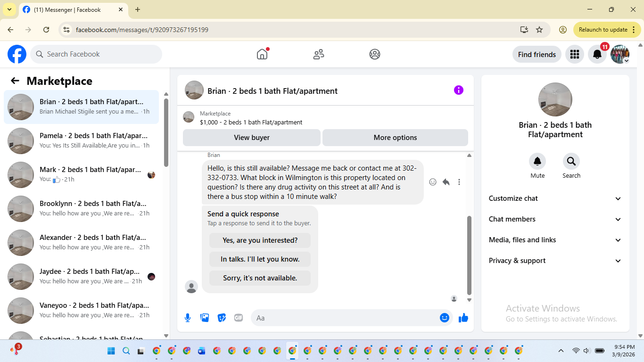Open the notifications bell showing 11
644x362 pixels.
coord(597,54)
